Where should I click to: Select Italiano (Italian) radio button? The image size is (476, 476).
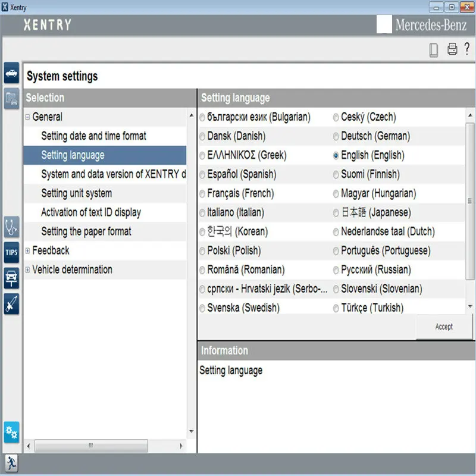click(x=202, y=213)
